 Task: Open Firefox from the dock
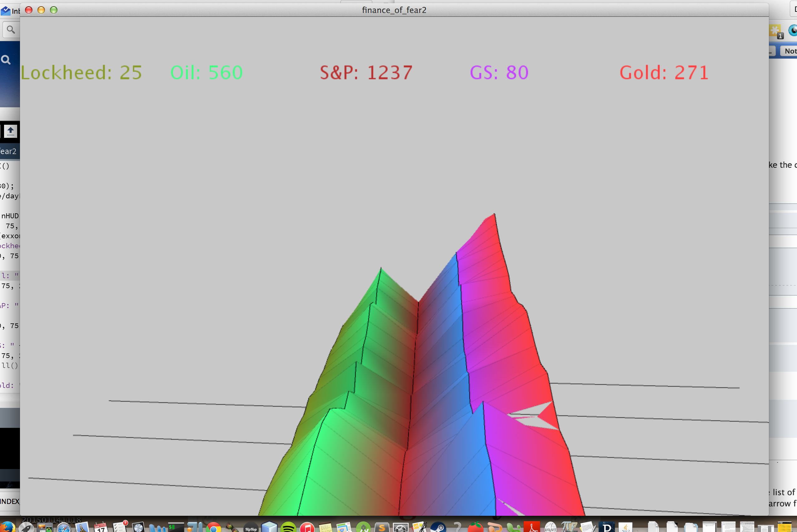(x=7, y=528)
